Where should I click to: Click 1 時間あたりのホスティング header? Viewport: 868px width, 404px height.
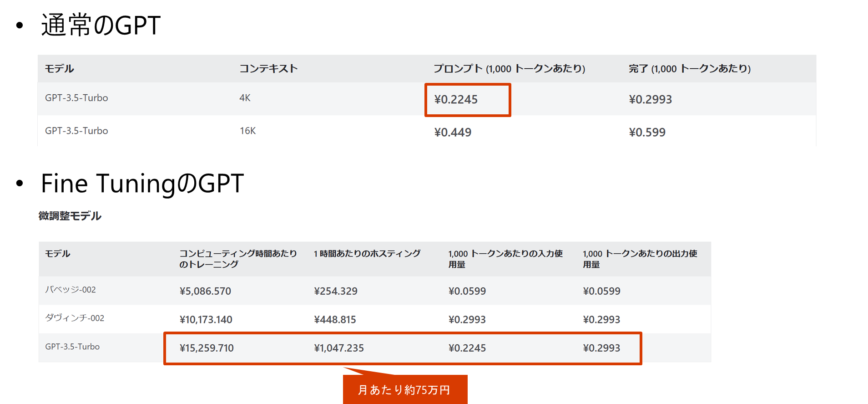click(367, 254)
